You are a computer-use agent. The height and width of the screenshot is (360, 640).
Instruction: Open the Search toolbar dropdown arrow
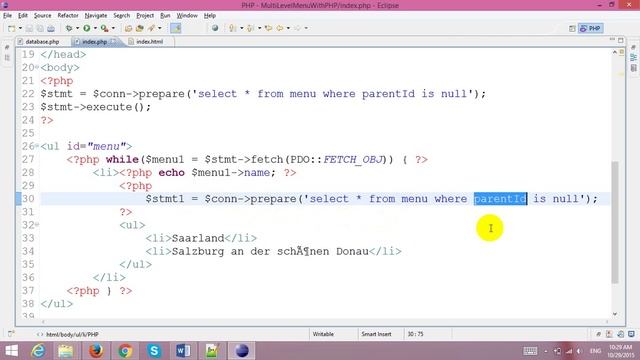coord(160,28)
